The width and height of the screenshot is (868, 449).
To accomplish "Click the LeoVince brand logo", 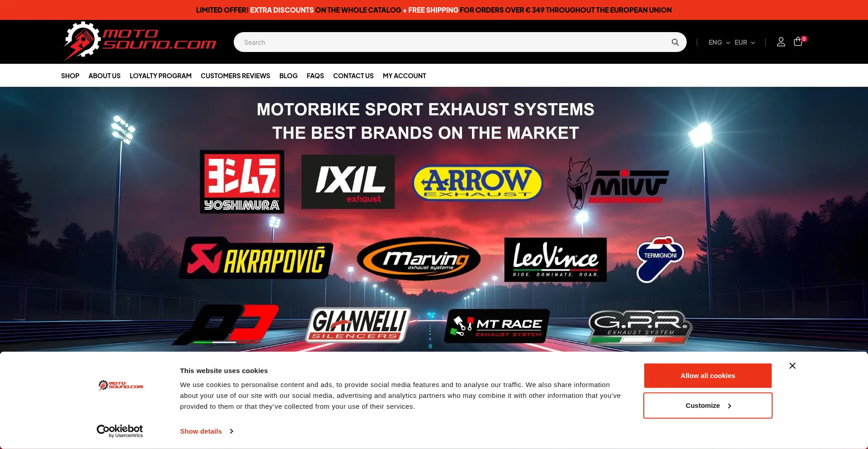I will click(555, 260).
